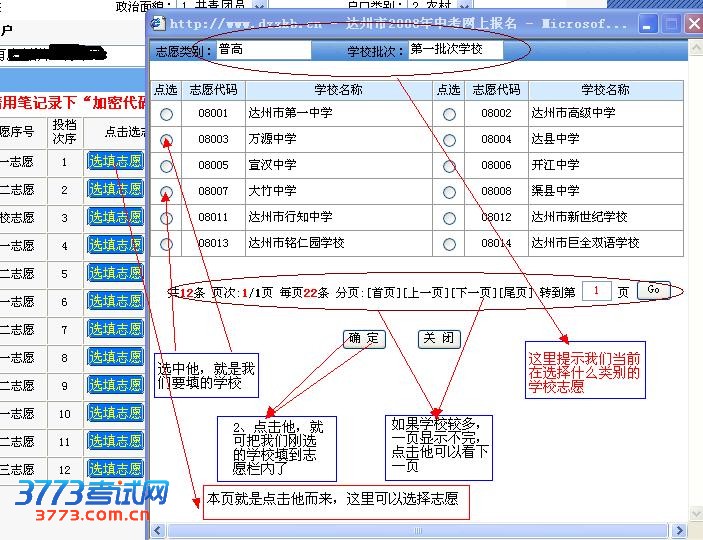Pick the 渠县中学 (08008) radio option
Viewport: 703px width, 540px height.
[449, 192]
